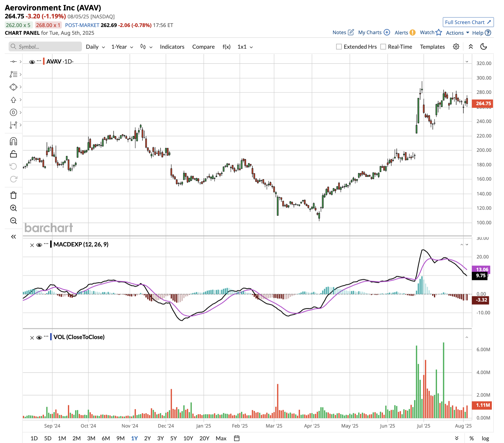This screenshot has height=443, width=504.
Task: Open the f(x) expressions menu
Action: [x=226, y=47]
